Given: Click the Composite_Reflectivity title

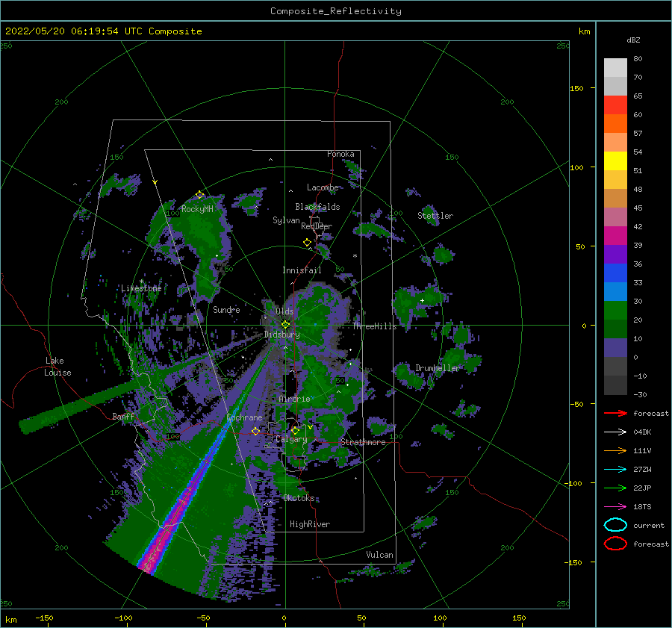Looking at the screenshot, I should coord(336,11).
